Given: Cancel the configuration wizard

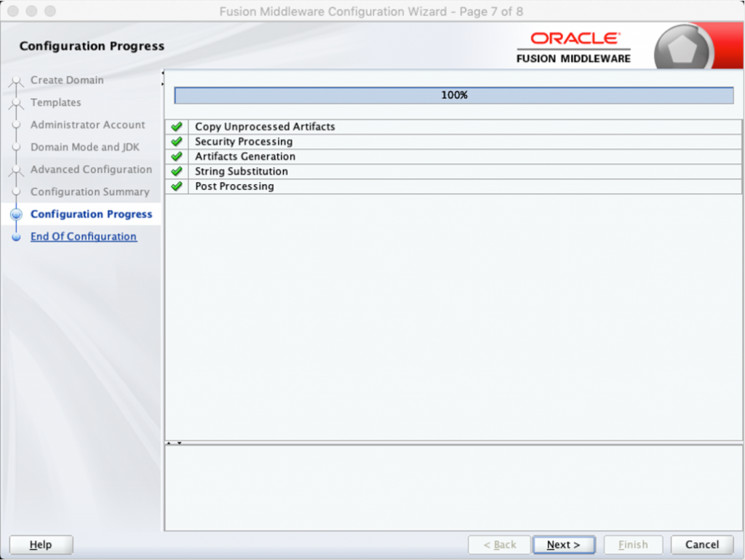Looking at the screenshot, I should [702, 544].
